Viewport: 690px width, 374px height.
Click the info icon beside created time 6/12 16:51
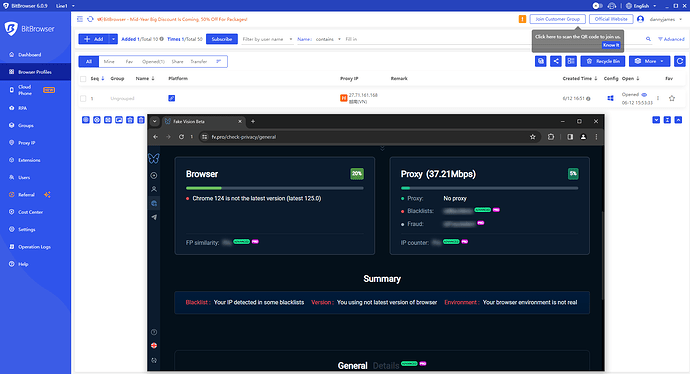point(588,99)
